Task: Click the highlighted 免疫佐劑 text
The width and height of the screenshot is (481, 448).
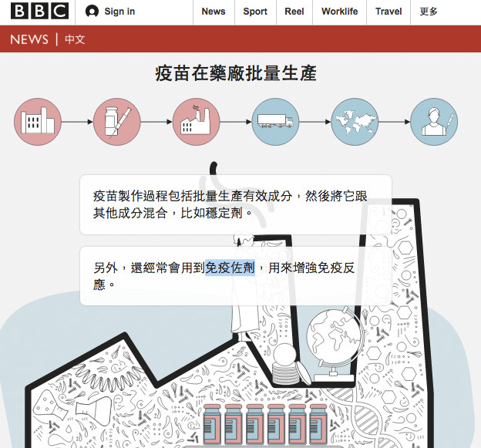Action: click(230, 268)
